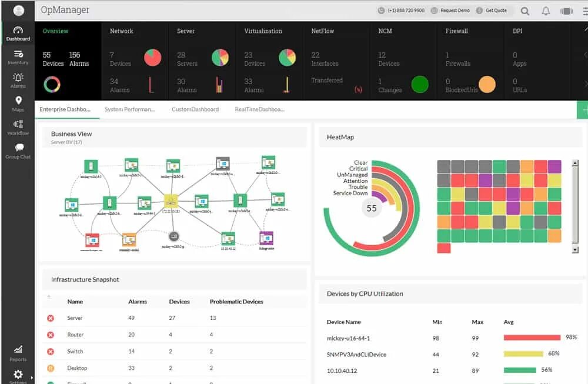
Task: Open Inventory from the sidebar
Action: [x=18, y=58]
